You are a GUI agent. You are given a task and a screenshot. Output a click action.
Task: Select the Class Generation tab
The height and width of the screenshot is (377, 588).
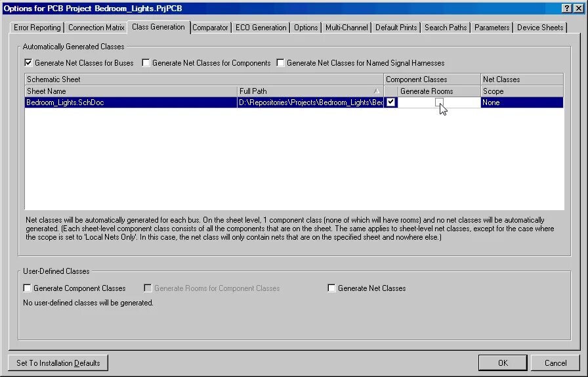(158, 27)
